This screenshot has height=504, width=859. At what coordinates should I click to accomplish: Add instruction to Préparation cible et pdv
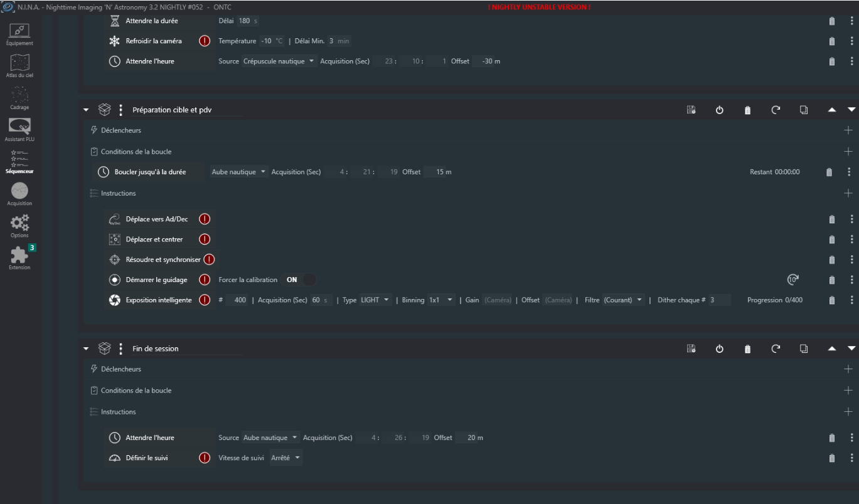pos(848,193)
